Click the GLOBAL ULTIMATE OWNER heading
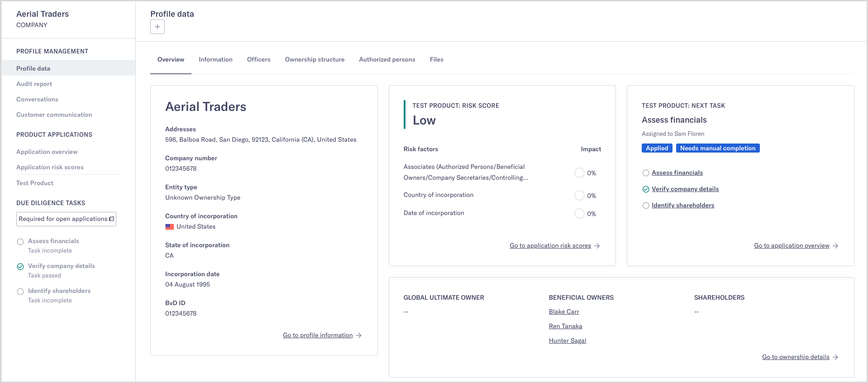868x383 pixels. 444,297
